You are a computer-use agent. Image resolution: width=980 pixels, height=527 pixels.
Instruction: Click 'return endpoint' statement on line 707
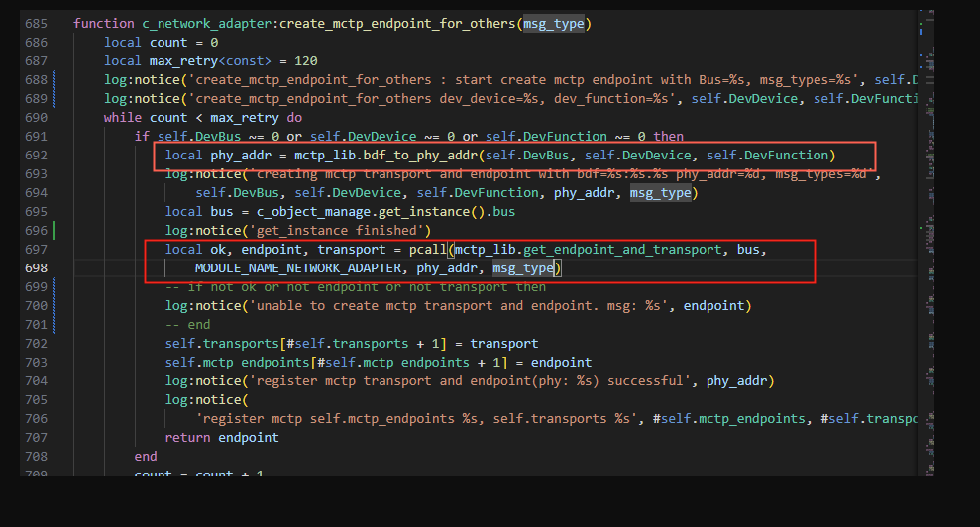point(222,437)
